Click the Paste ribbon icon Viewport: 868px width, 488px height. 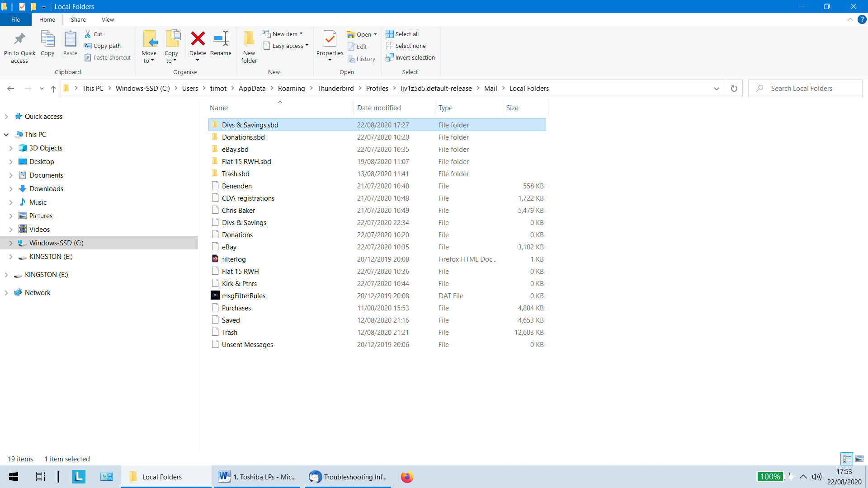(70, 39)
